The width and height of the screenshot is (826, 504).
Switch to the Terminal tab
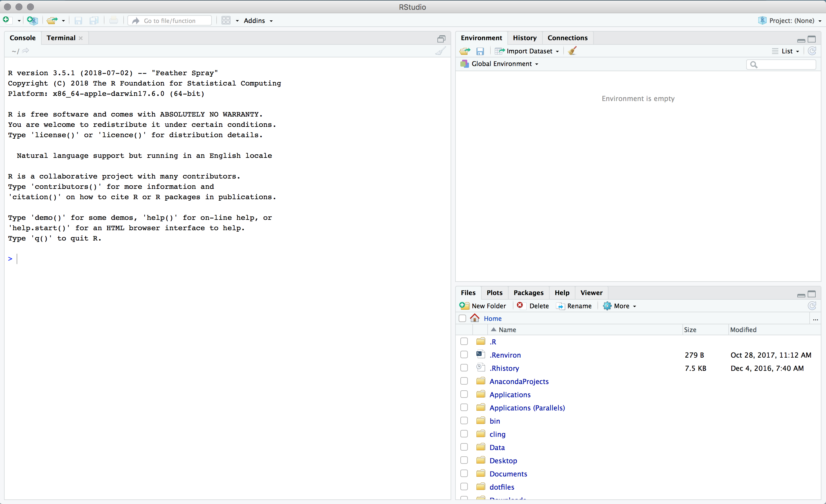pos(61,38)
